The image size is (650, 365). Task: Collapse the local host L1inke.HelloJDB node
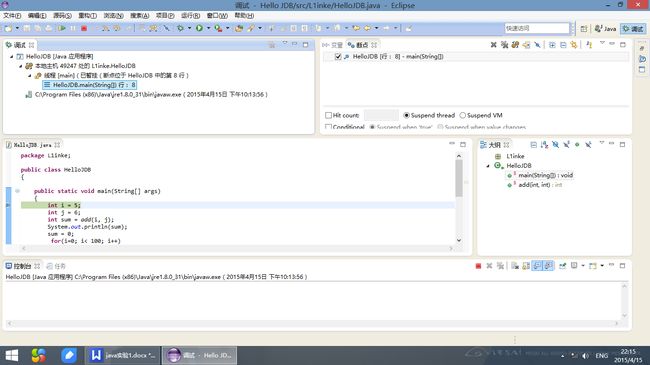[21, 66]
